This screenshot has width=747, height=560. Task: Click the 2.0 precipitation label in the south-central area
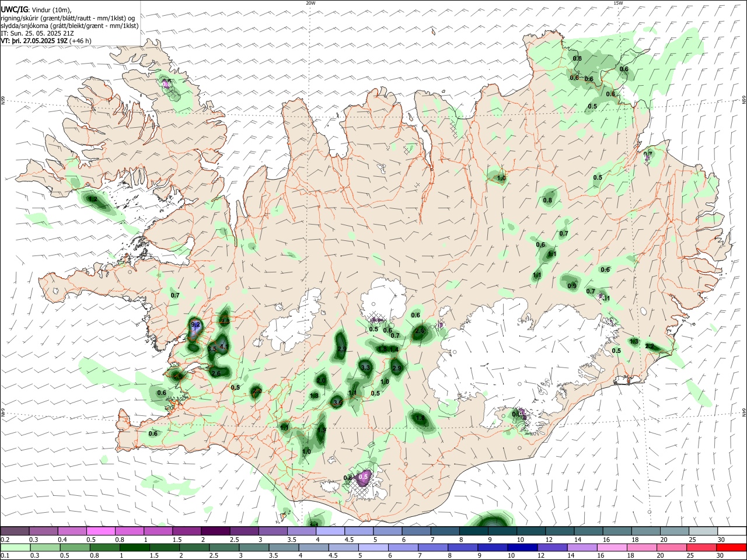pos(321,380)
